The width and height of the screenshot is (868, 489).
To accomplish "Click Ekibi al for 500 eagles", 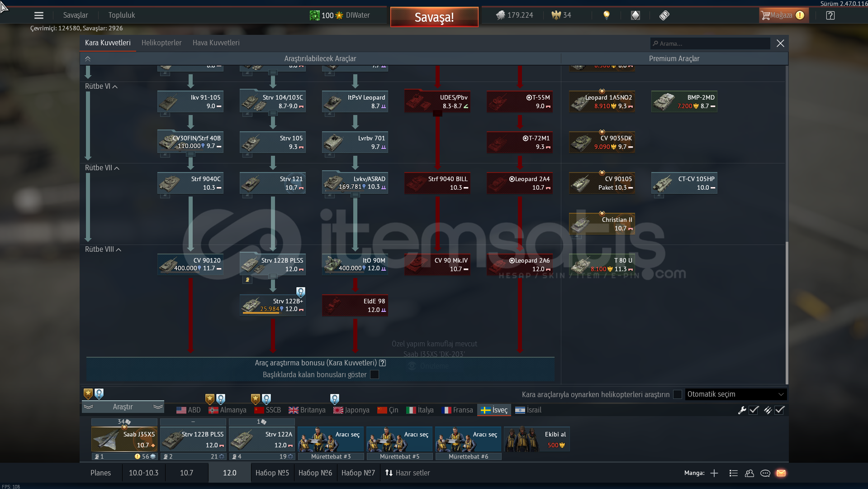I will [x=537, y=439].
